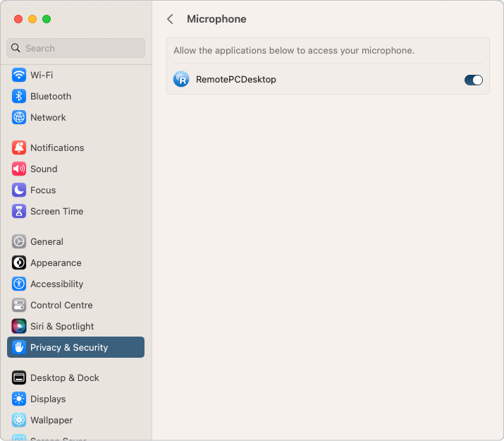
Task: Click the RemotePCDesktop app icon
Action: click(x=181, y=80)
